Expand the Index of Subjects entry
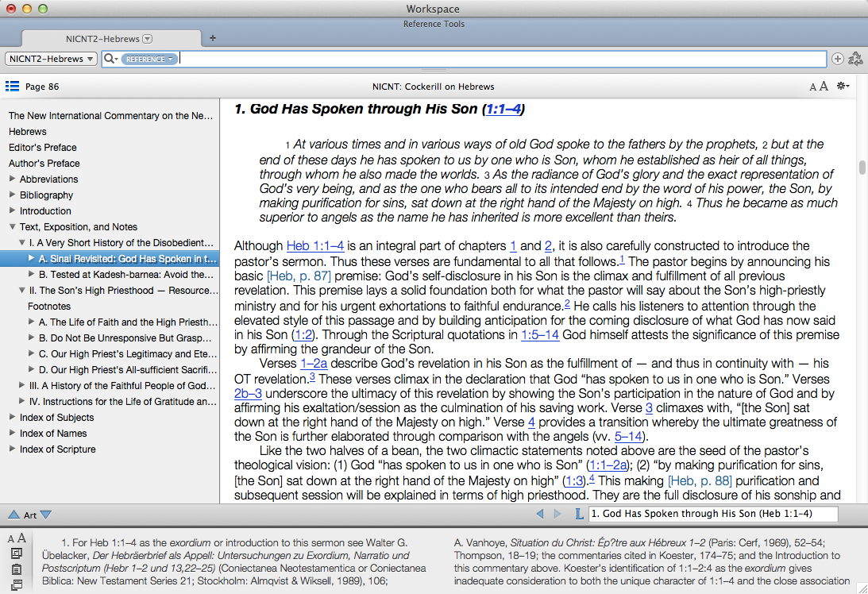 point(12,418)
